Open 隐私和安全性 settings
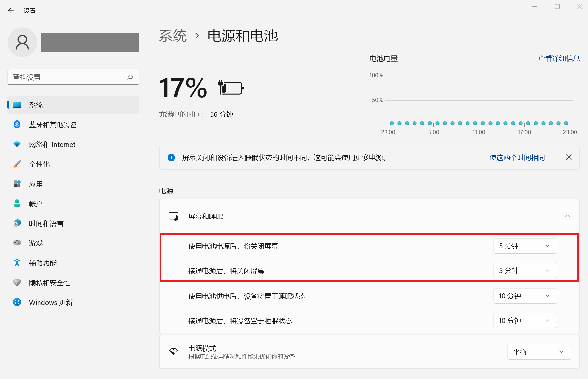This screenshot has height=379, width=588. coord(49,283)
